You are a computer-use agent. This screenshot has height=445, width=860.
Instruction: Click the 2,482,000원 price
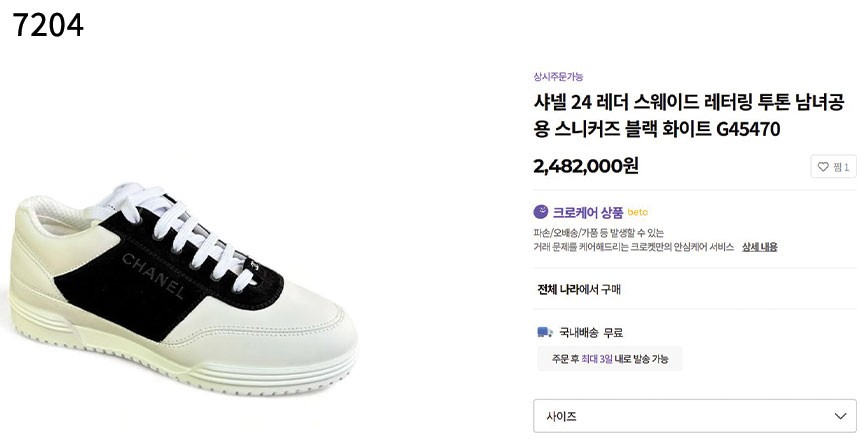click(586, 165)
